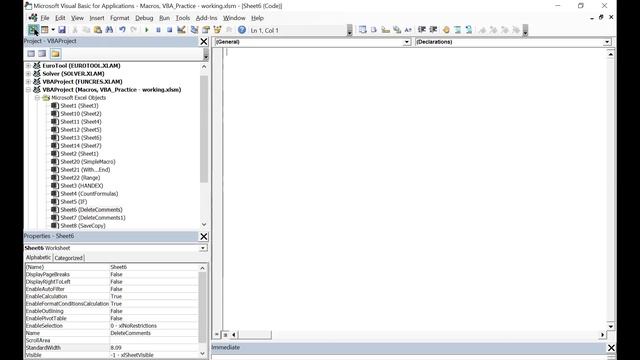Open the Tools menu

pos(182,18)
